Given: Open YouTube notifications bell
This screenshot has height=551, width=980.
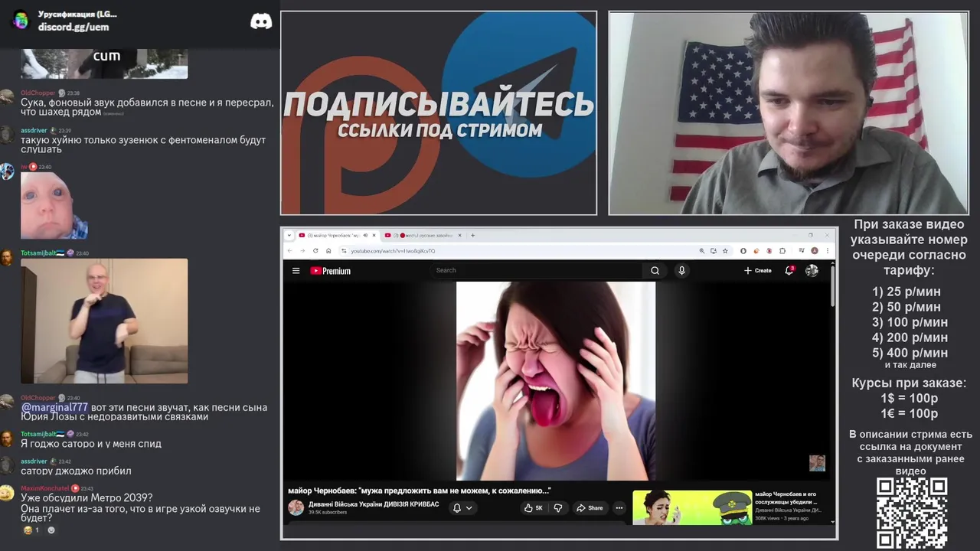Looking at the screenshot, I should (x=789, y=270).
